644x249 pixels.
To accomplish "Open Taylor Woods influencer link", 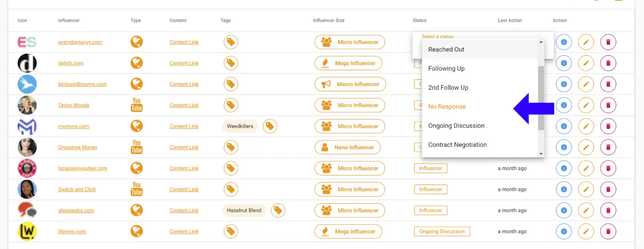I will [73, 105].
